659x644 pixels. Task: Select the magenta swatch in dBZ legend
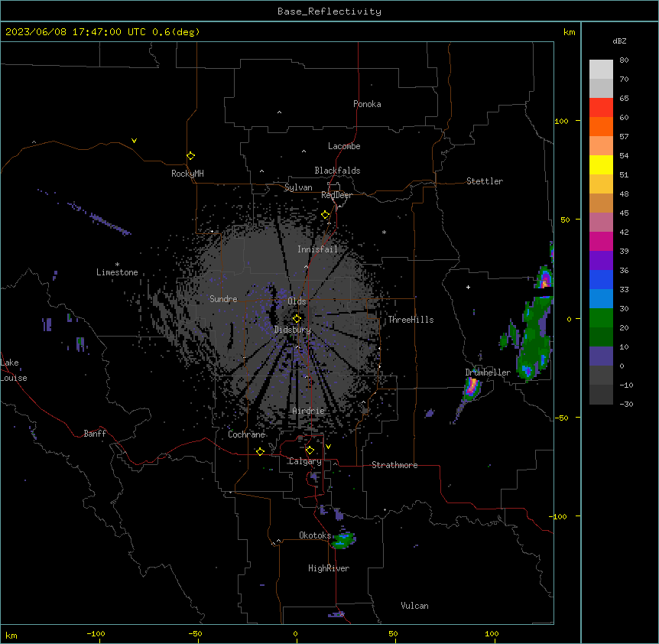601,241
